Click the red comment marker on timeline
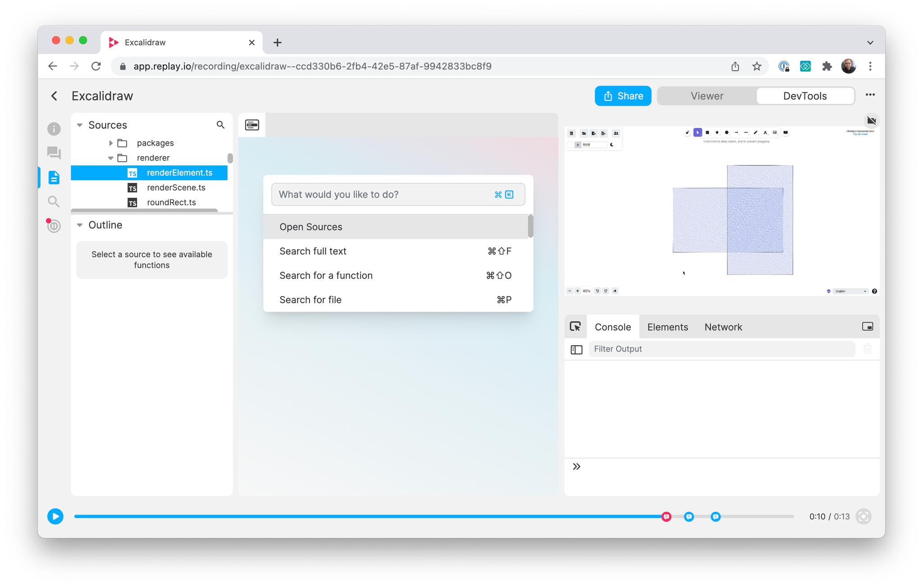 (x=667, y=517)
